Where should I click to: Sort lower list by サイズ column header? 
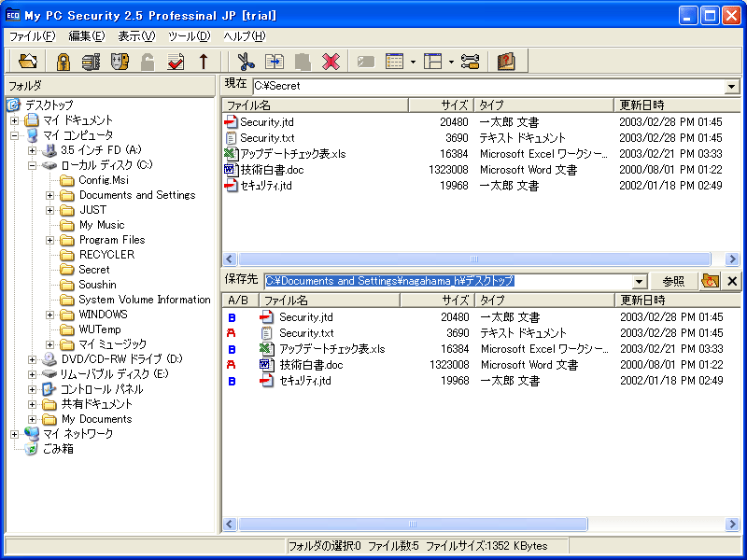(437, 300)
